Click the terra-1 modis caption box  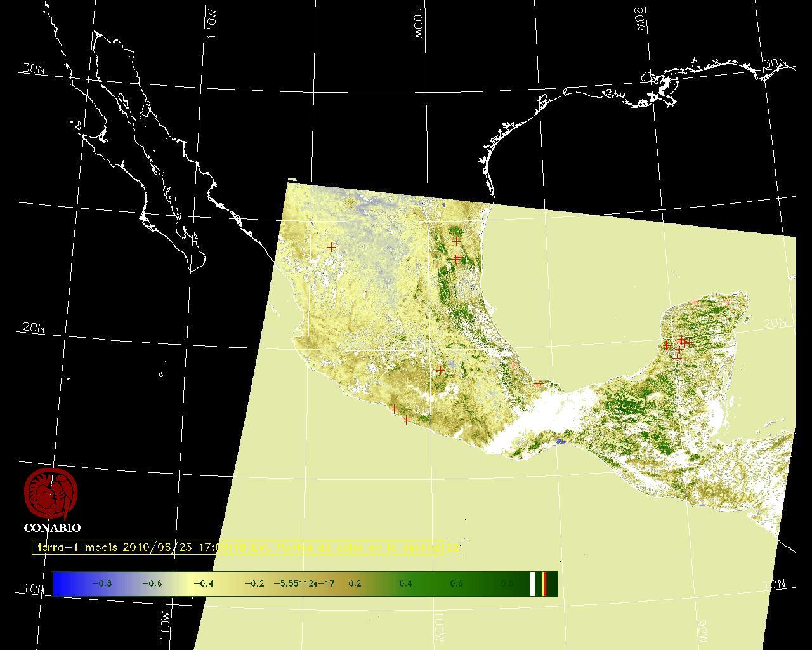pos(246,547)
